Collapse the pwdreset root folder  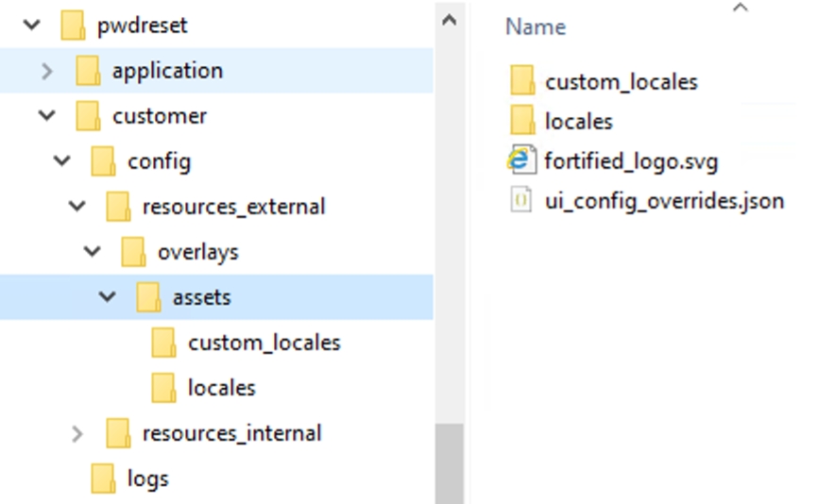point(32,25)
